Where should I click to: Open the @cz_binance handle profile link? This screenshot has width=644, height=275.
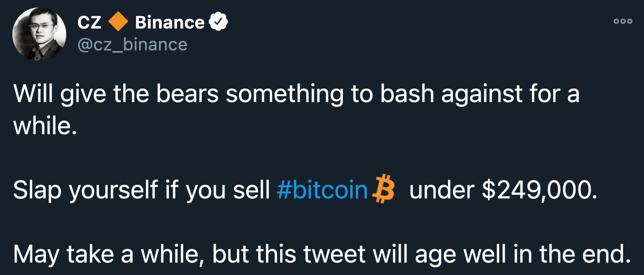tap(132, 45)
